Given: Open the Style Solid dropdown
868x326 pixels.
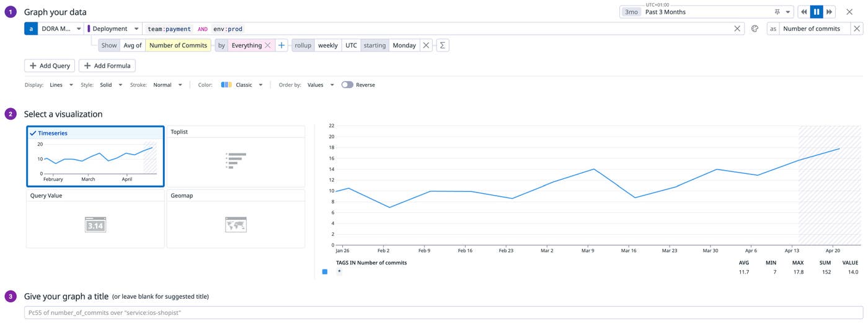Looking at the screenshot, I should pyautogui.click(x=110, y=85).
